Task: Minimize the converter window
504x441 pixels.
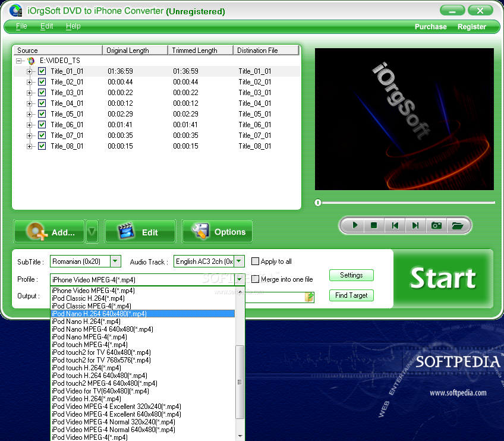Action: click(452, 11)
